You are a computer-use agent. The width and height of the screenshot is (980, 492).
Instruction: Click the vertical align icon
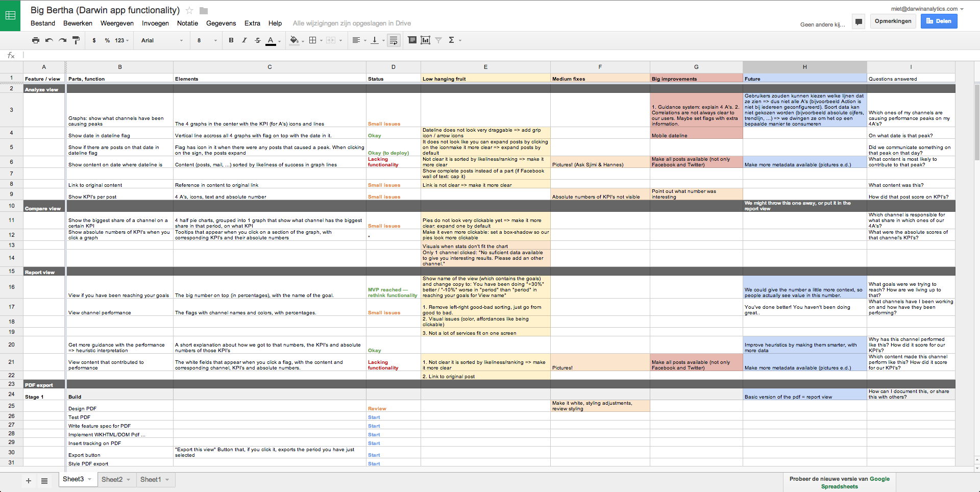click(x=375, y=40)
